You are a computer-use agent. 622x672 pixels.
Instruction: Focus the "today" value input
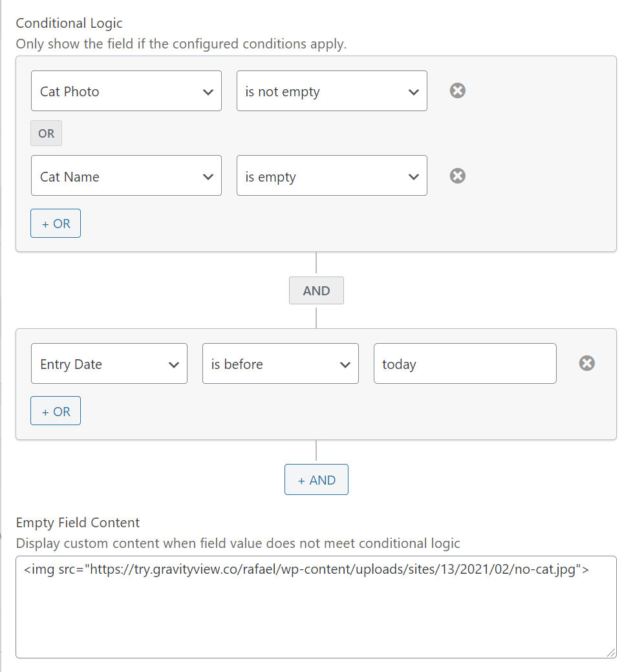click(465, 364)
